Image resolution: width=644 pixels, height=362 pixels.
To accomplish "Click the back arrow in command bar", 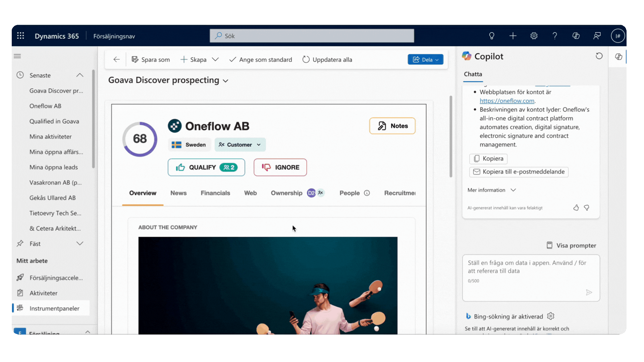I will 116,60.
